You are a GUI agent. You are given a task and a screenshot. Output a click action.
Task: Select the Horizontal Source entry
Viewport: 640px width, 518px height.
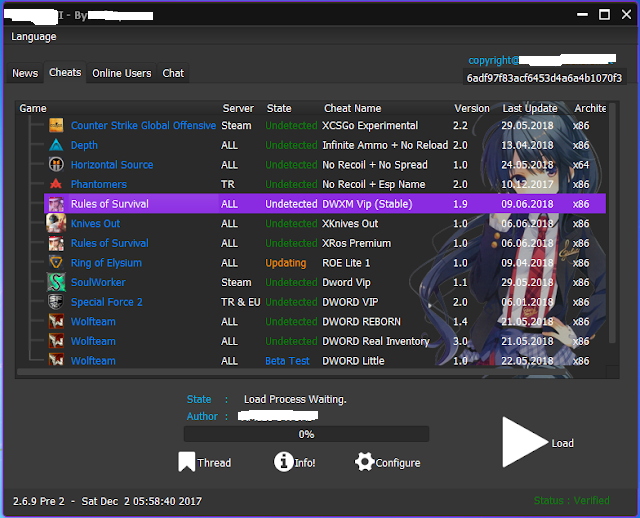(112, 165)
